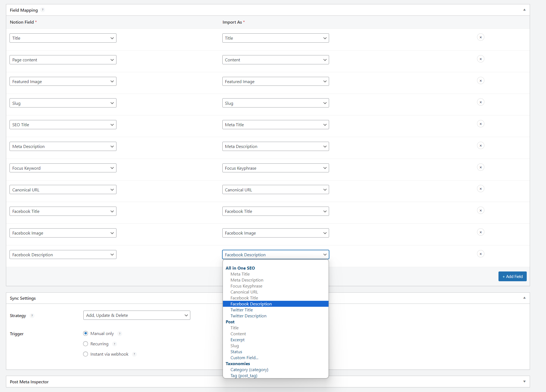Click the Manual only help icon
Screen dimensions: 546x392
pyautogui.click(x=120, y=334)
